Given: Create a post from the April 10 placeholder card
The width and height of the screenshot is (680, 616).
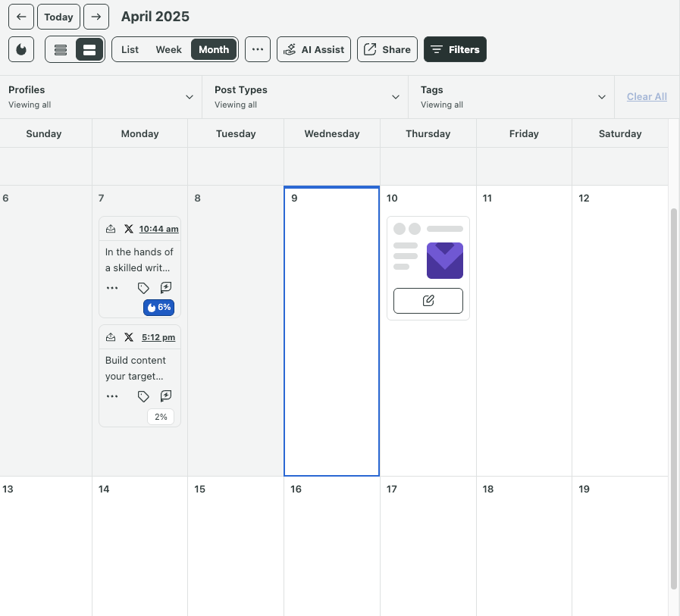Looking at the screenshot, I should pyautogui.click(x=428, y=300).
